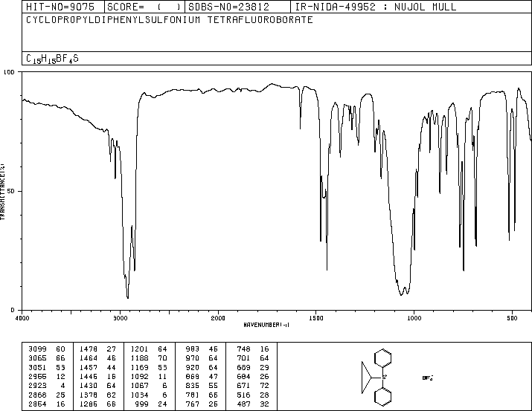Click the cyclopropyl triangle in the structure
This screenshot has width=532, height=411.
[x=366, y=377]
